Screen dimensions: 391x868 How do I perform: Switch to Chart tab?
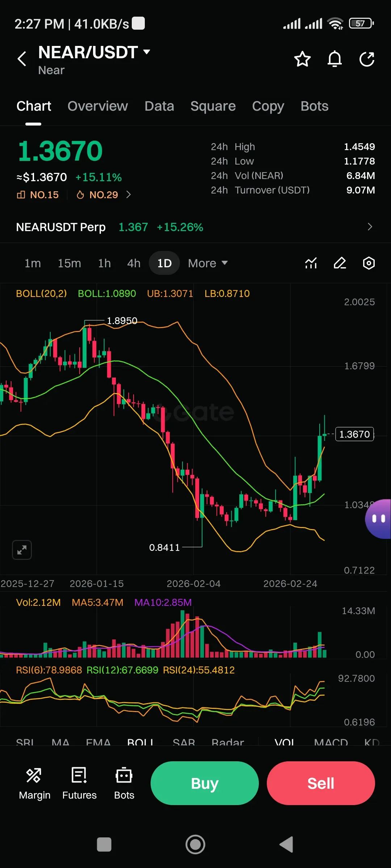(x=34, y=106)
